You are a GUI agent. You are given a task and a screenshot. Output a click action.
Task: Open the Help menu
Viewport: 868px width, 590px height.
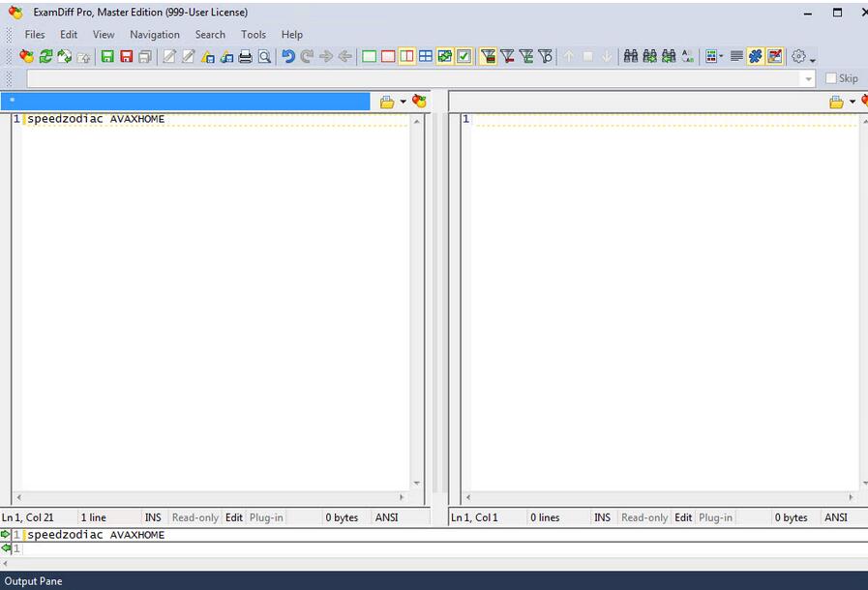[x=291, y=34]
